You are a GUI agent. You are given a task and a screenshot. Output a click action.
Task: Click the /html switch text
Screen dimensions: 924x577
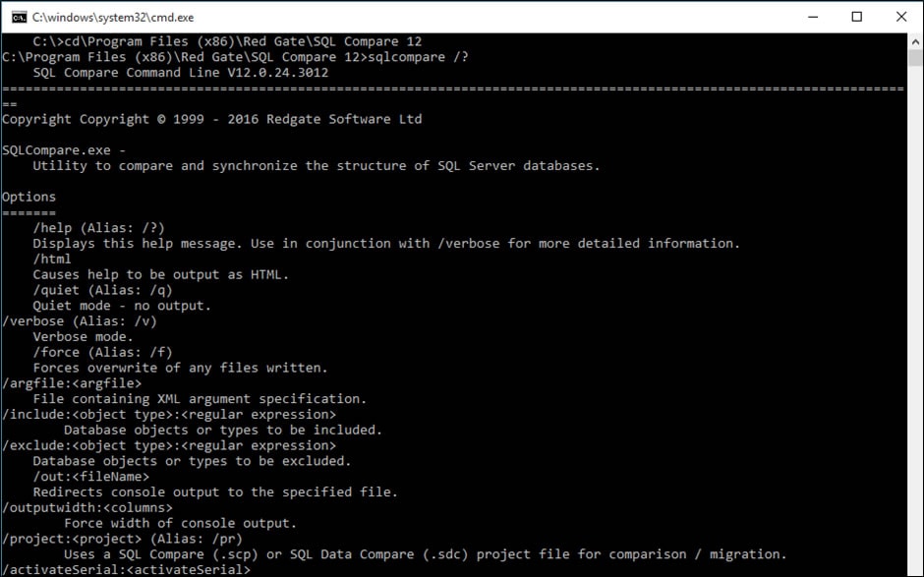[x=49, y=259]
